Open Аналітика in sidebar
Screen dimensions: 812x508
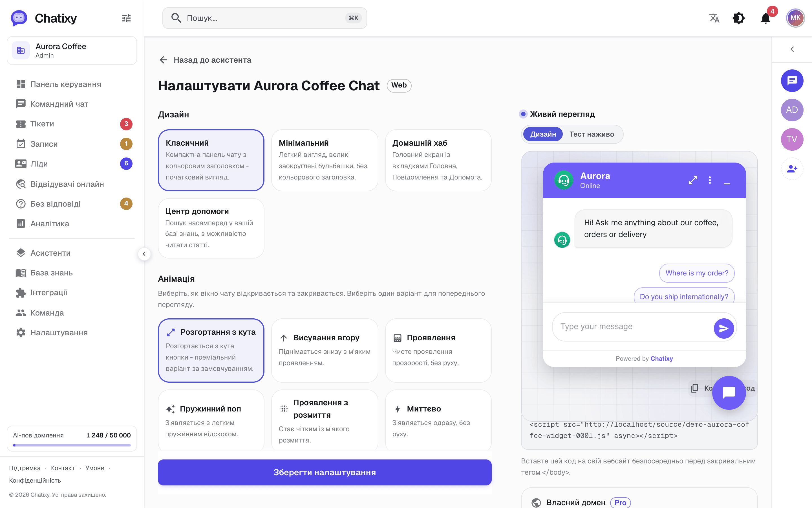tap(72, 224)
